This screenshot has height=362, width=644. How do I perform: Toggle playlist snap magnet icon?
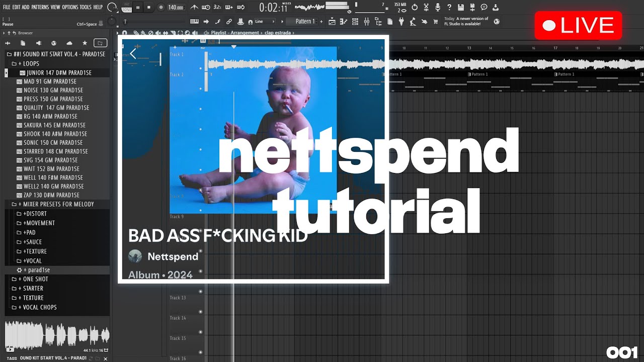click(124, 33)
